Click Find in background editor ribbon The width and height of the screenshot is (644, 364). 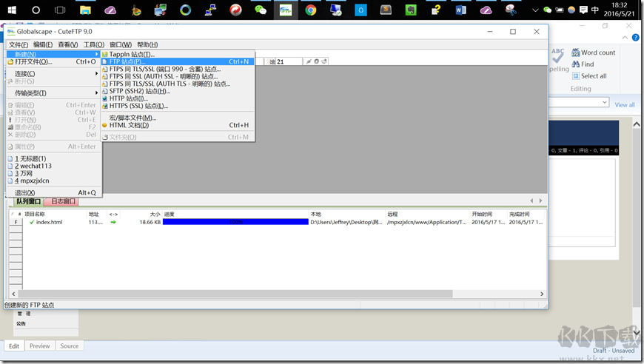point(583,64)
